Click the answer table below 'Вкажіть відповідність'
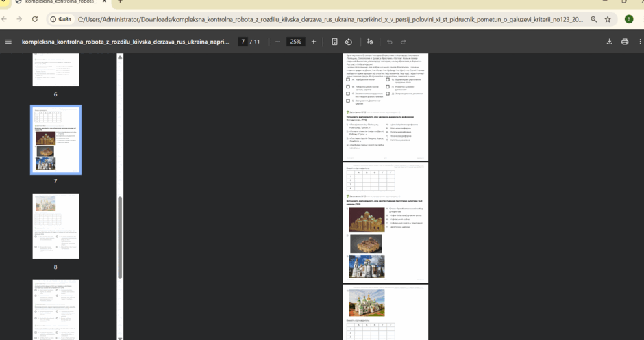The width and height of the screenshot is (644, 340). tap(371, 181)
